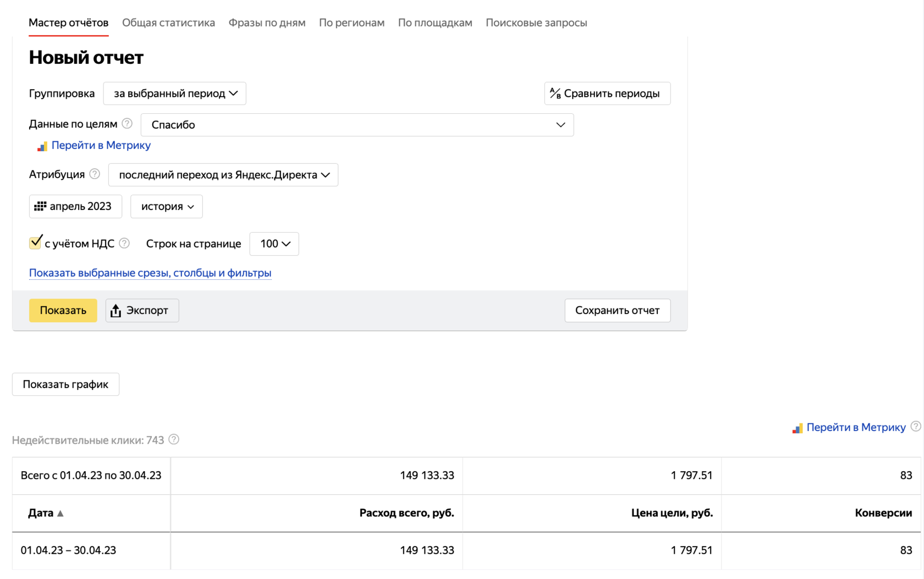Click the calendar icon on апрель 2023
924x579 pixels.
click(40, 206)
